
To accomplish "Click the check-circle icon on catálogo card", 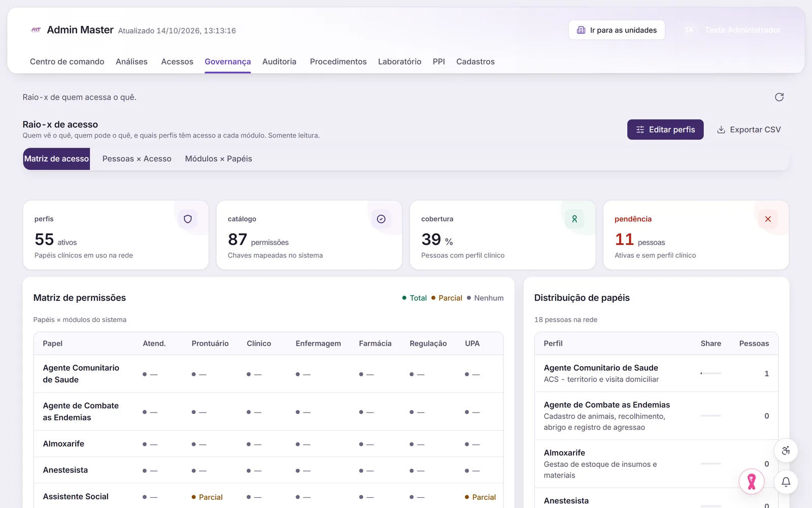I will tap(381, 219).
